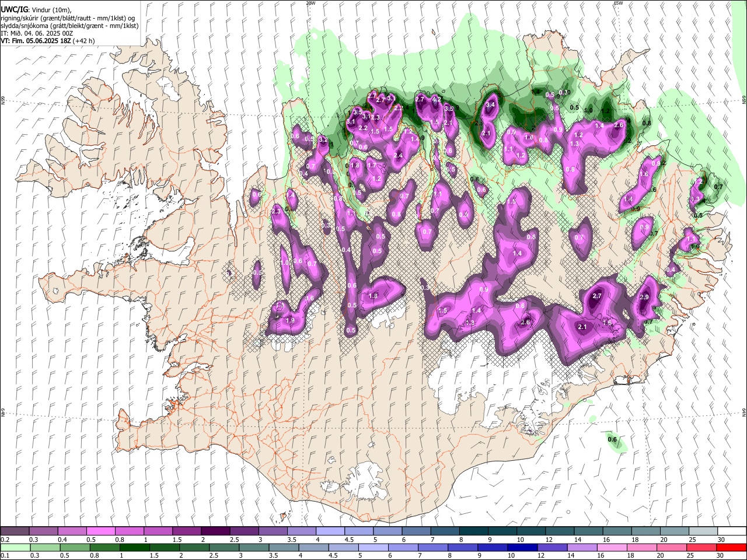Image resolution: width=747 pixels, height=560 pixels.
Task: Pick the pale grey swatch ending the snow scale
Action: pyautogui.click(x=703, y=531)
